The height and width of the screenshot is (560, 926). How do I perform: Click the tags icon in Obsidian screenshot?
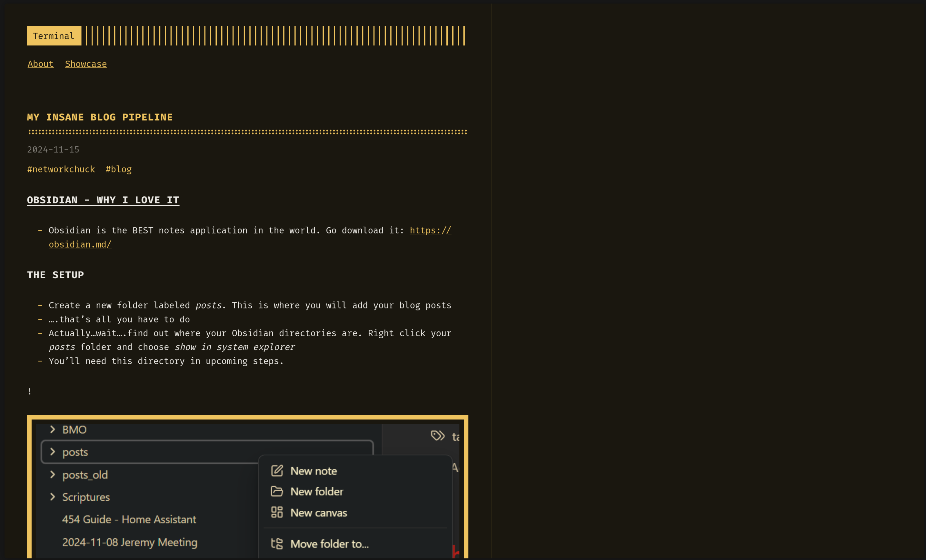[438, 436]
